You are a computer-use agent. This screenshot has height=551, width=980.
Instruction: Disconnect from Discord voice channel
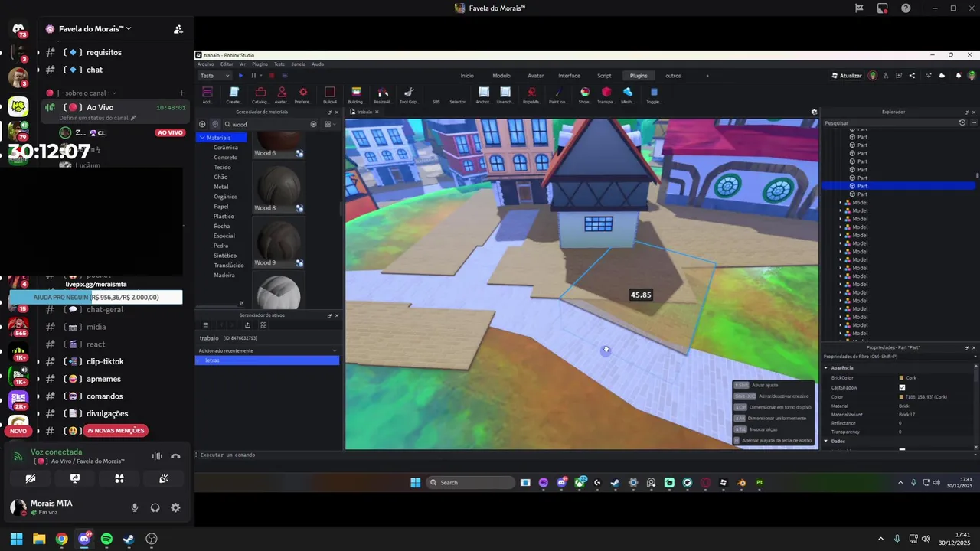point(175,456)
